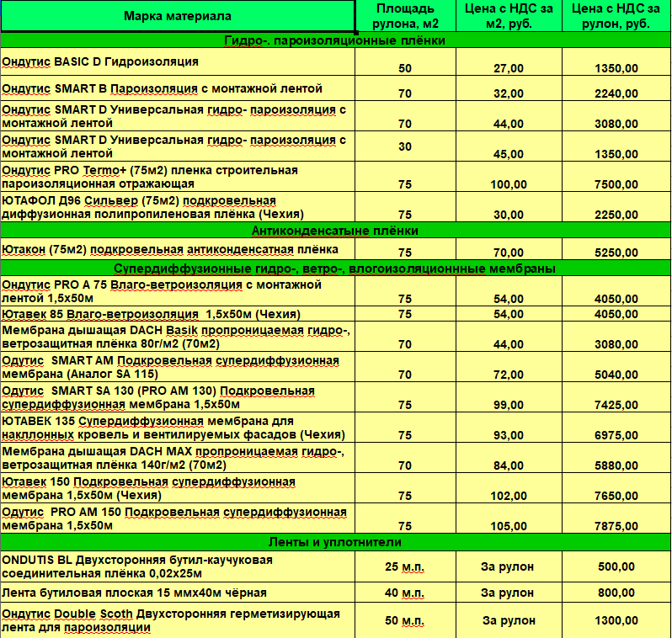Click price 32,00 for SMART B
The image size is (672, 638).
click(509, 93)
